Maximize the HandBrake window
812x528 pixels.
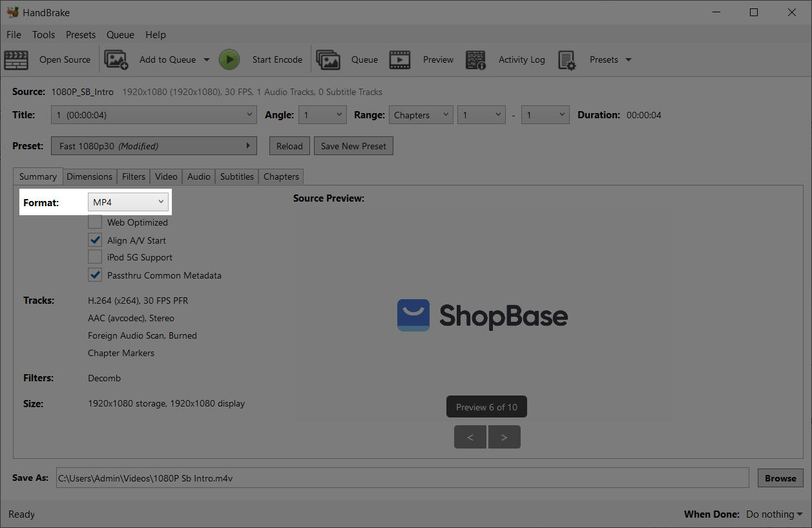(754, 12)
